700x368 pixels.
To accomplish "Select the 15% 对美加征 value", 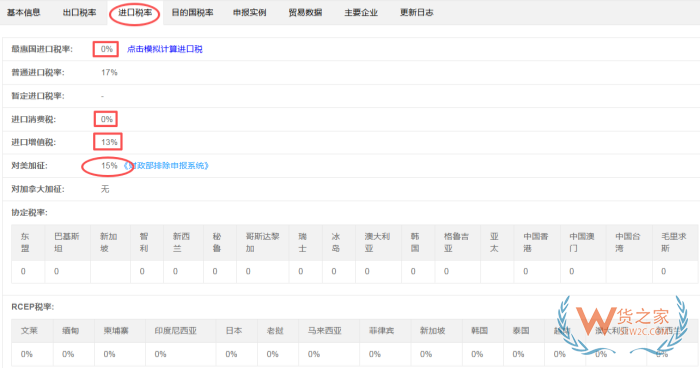I will 109,166.
